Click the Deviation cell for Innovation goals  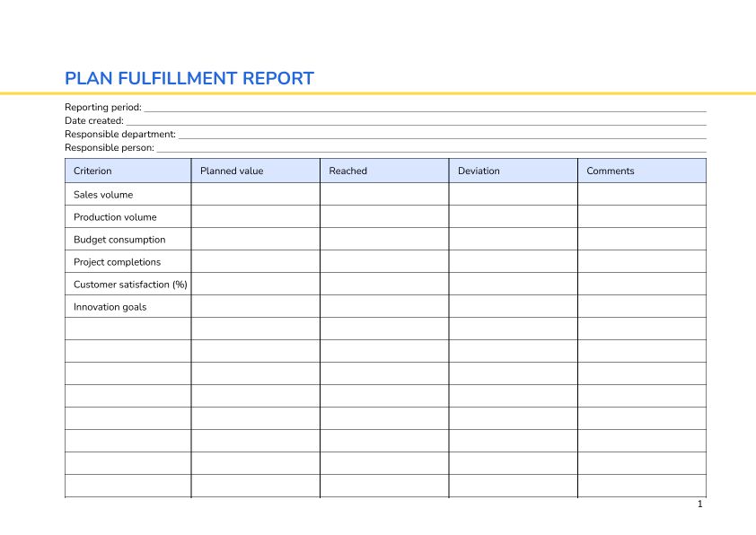(x=513, y=306)
